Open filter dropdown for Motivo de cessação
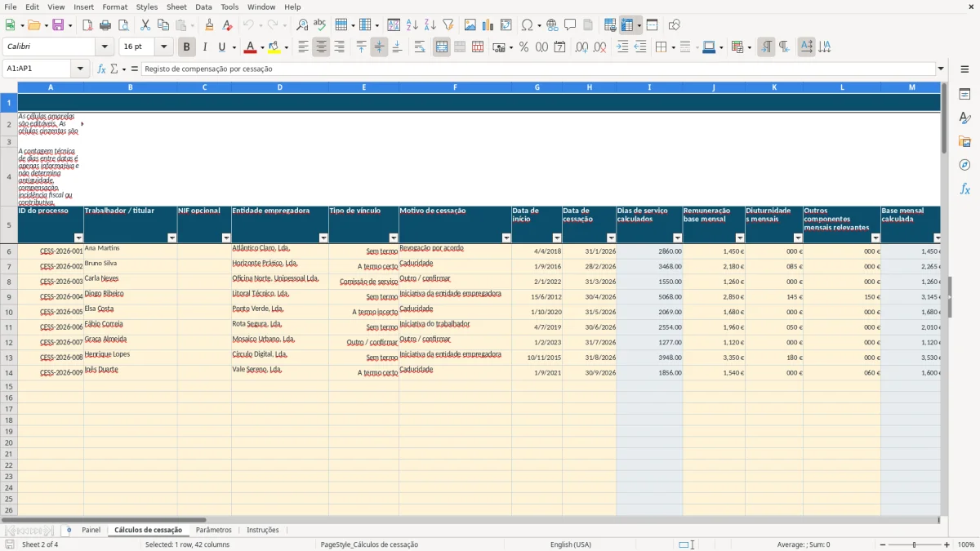This screenshot has width=980, height=551. (506, 238)
